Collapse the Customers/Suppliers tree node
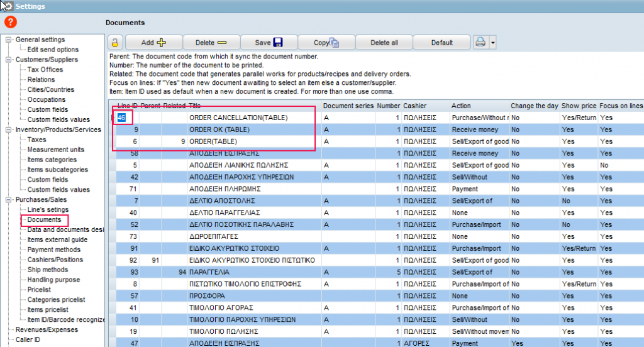Viewport: 644px width, 347px height. (9, 60)
